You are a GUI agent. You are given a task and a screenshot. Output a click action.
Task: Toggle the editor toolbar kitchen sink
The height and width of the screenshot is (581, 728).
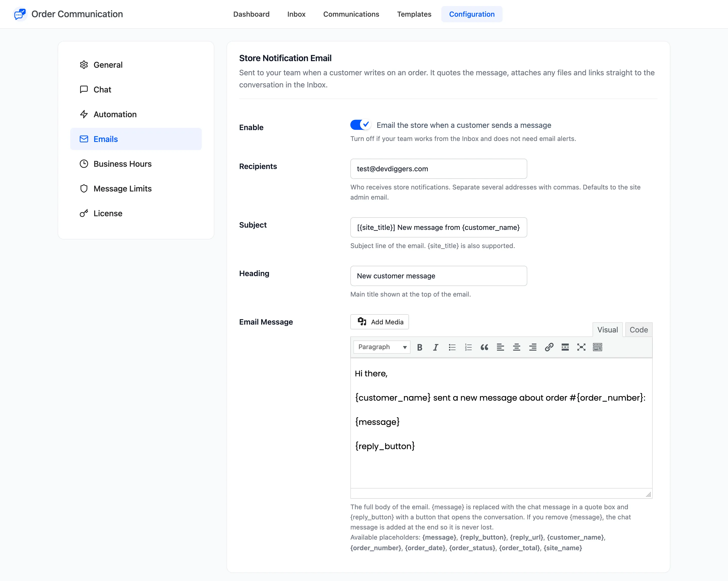point(597,347)
